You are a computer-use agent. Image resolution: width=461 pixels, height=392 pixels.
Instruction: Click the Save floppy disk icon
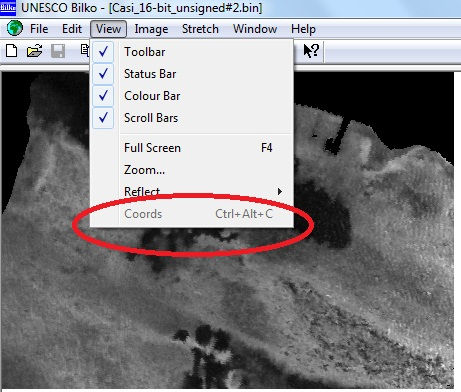[x=58, y=51]
